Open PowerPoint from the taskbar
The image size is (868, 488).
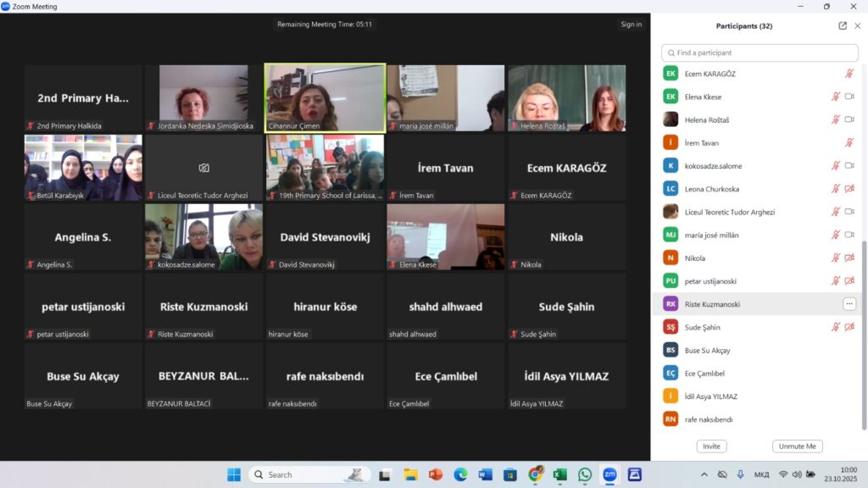click(x=436, y=474)
